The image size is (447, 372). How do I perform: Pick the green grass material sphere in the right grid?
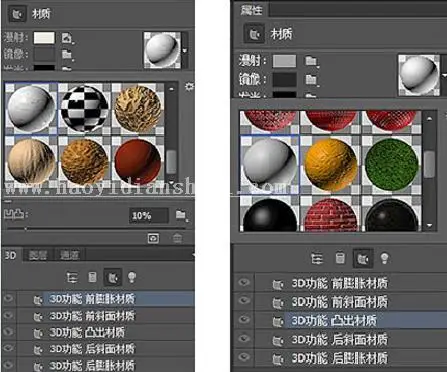[392, 165]
